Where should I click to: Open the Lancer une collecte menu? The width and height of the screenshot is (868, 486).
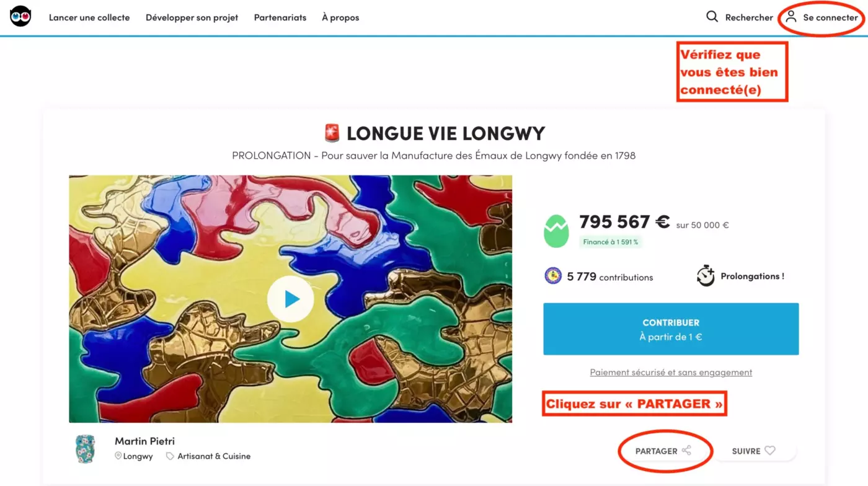(89, 17)
